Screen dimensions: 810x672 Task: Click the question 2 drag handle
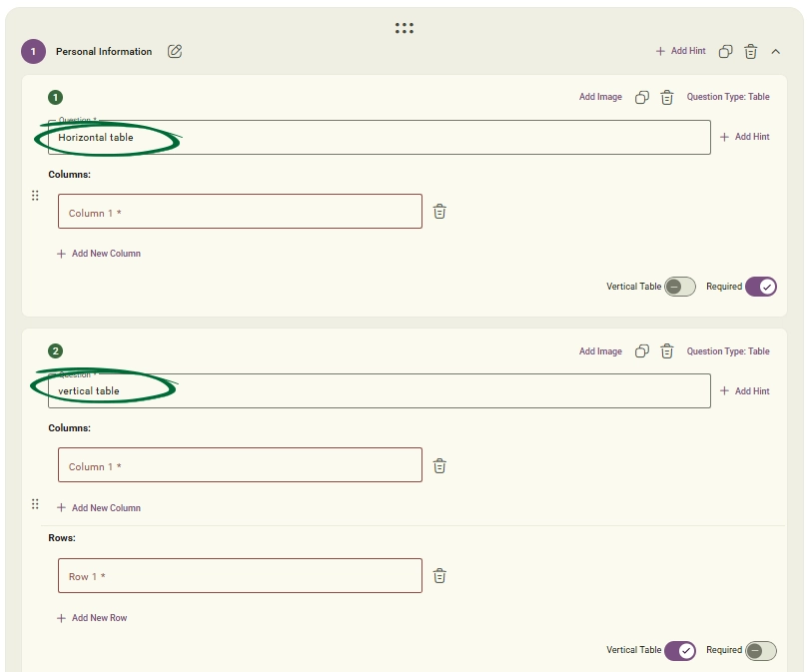[35, 503]
